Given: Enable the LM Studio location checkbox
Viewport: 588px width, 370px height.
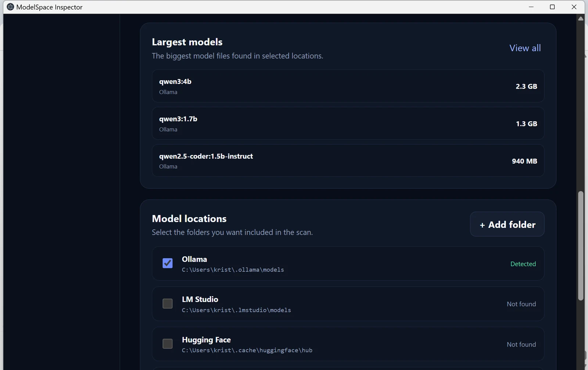Looking at the screenshot, I should (x=168, y=303).
